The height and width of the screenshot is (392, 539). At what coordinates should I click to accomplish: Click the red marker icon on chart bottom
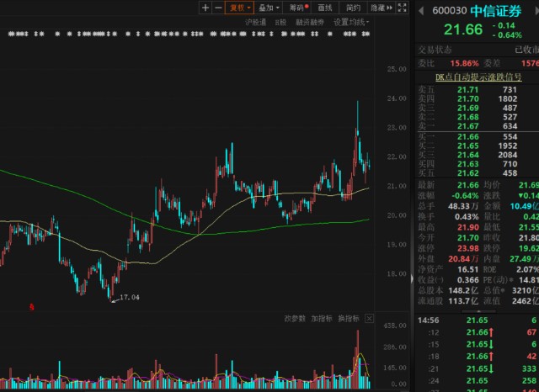pos(31,307)
